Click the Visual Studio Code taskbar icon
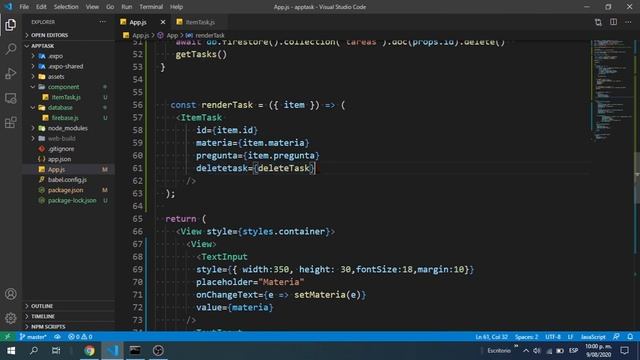This screenshot has width=640, height=360. click(x=112, y=351)
